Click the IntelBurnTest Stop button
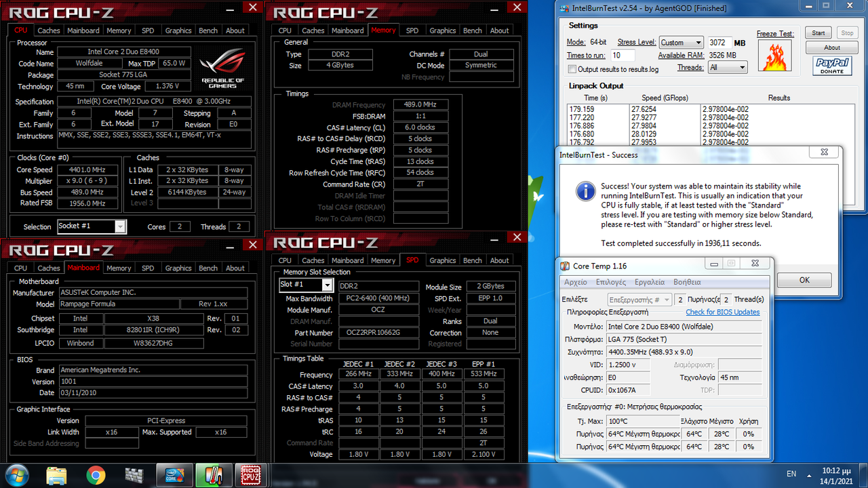 point(847,33)
